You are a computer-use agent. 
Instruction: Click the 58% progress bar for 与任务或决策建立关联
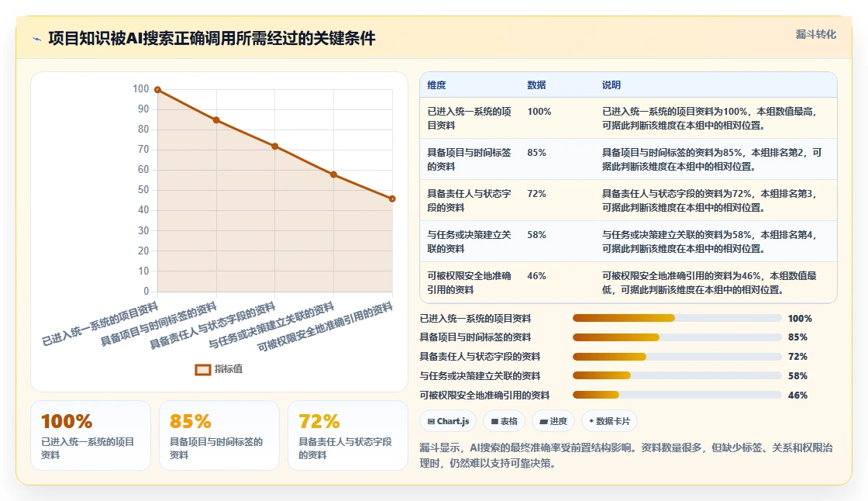[x=677, y=375]
